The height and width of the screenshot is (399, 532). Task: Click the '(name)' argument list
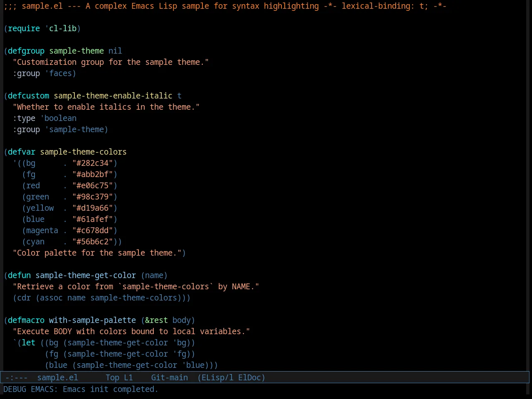[x=154, y=275]
